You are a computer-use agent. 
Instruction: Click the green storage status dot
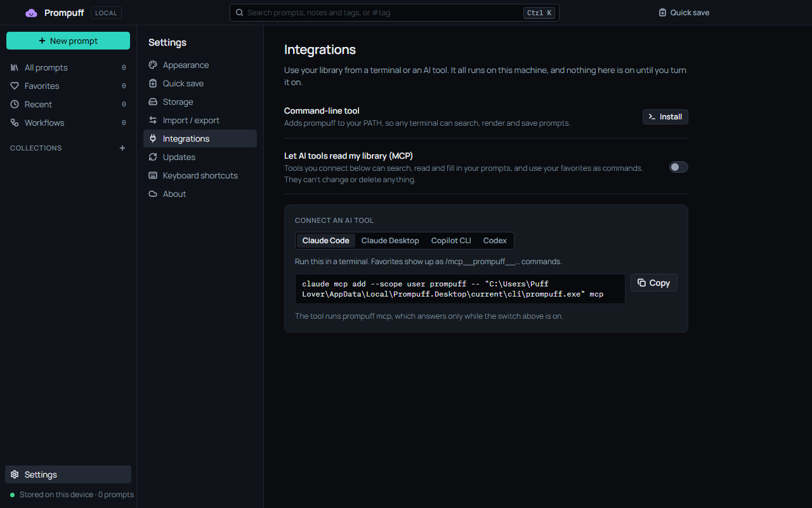point(12,495)
